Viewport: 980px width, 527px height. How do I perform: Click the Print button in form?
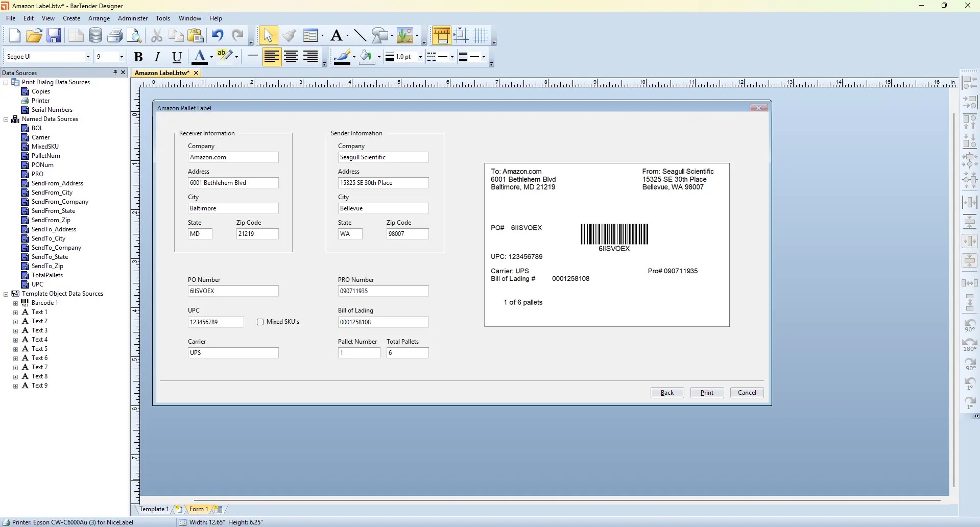click(707, 393)
